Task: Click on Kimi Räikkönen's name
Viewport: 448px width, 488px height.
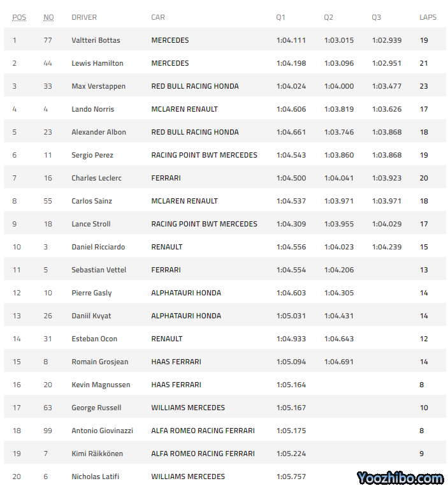Action: 97,454
